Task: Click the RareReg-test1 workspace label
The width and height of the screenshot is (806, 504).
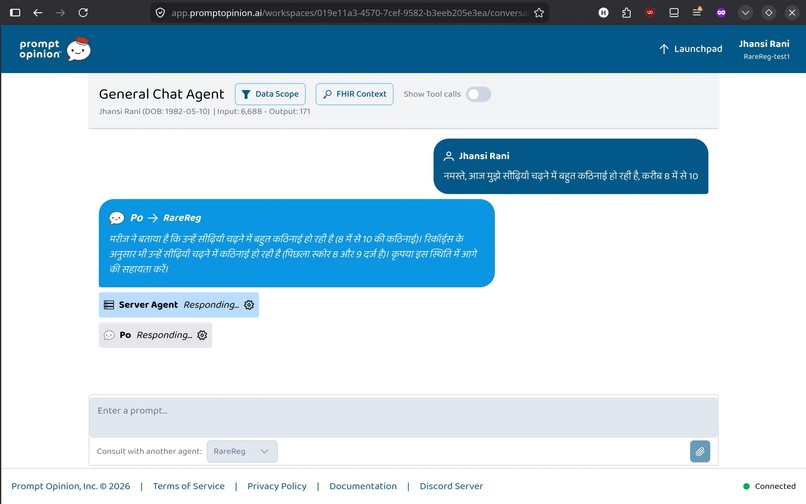Action: pos(766,57)
